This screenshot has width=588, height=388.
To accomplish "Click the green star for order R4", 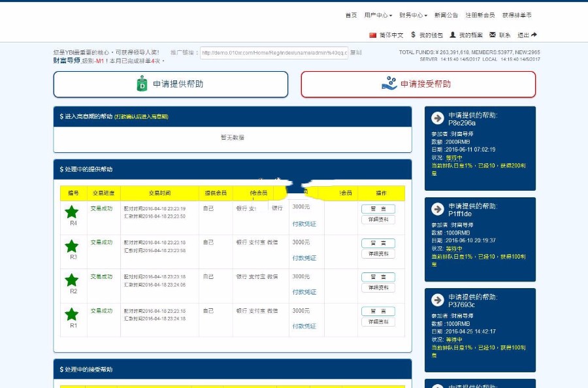I will pos(72,212).
